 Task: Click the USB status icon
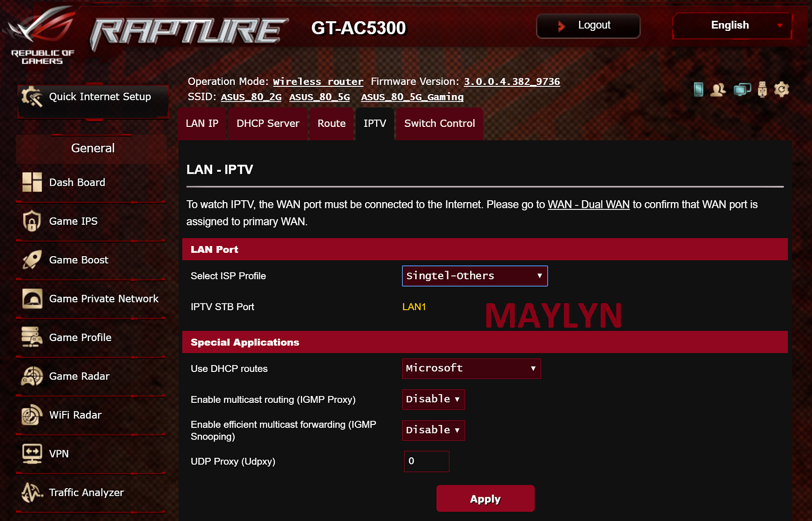[762, 89]
